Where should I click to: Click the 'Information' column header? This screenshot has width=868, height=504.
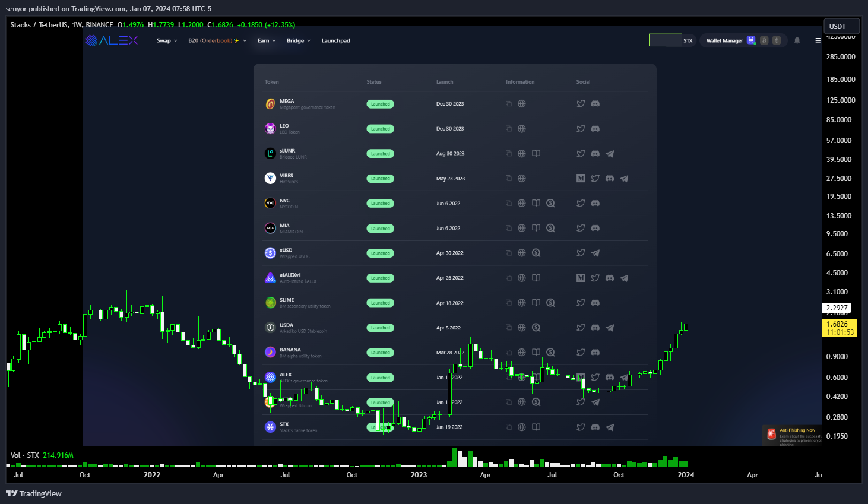520,82
